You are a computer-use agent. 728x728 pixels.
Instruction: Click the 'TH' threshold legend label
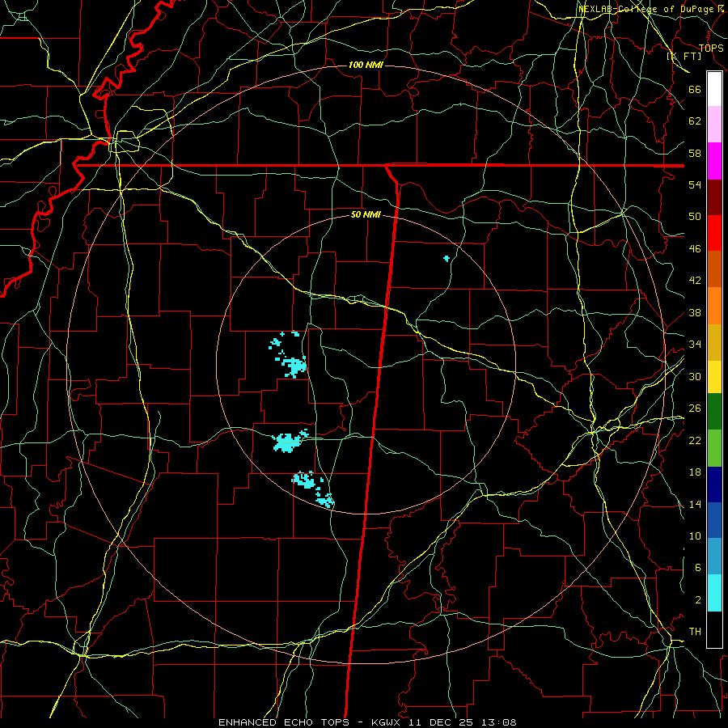coord(695,632)
